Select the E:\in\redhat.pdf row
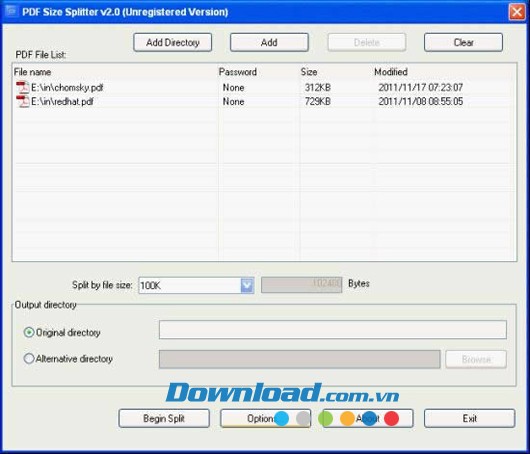530x454 pixels. click(x=264, y=101)
